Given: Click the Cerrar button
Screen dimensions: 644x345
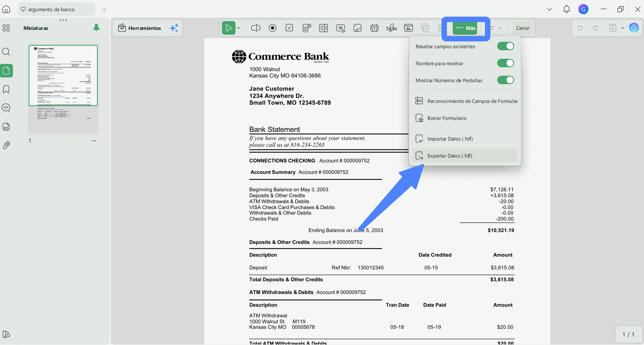Looking at the screenshot, I should pos(523,28).
